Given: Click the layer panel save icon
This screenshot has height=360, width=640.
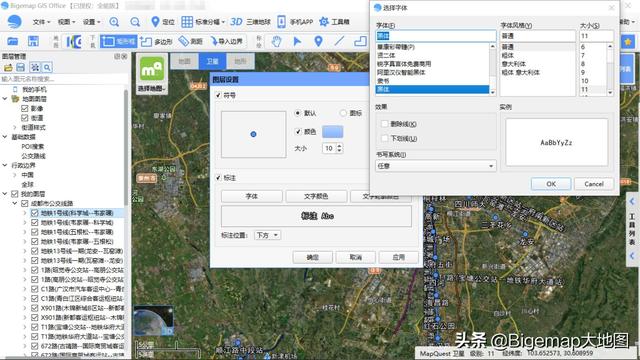Looking at the screenshot, I should point(20,67).
